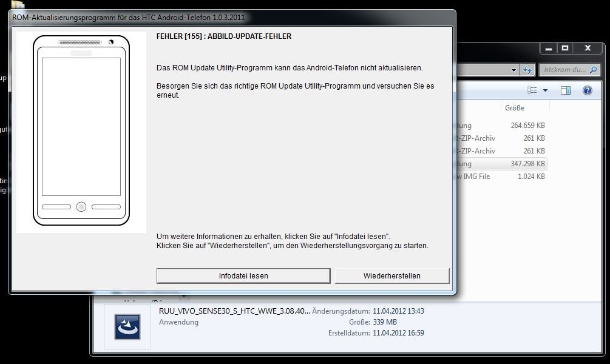The image size is (610, 364).
Task: Click the RUU_VIVO_SENSE30_S_HTC_WWE file name
Action: [234, 311]
